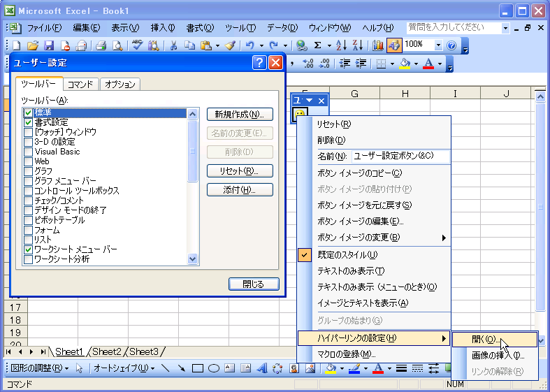Open the ツール menu
Screen dimensions: 550x392
click(x=240, y=28)
